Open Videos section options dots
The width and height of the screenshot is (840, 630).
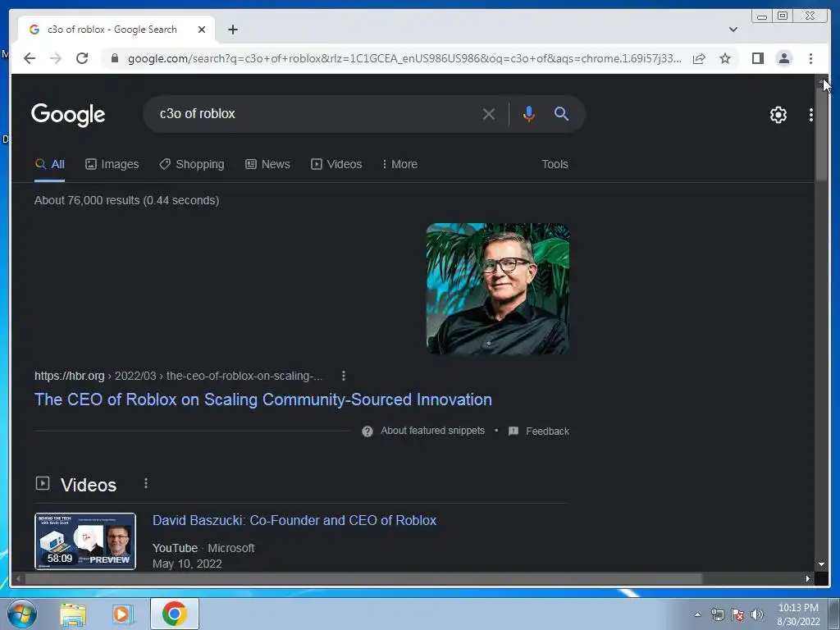tap(146, 484)
